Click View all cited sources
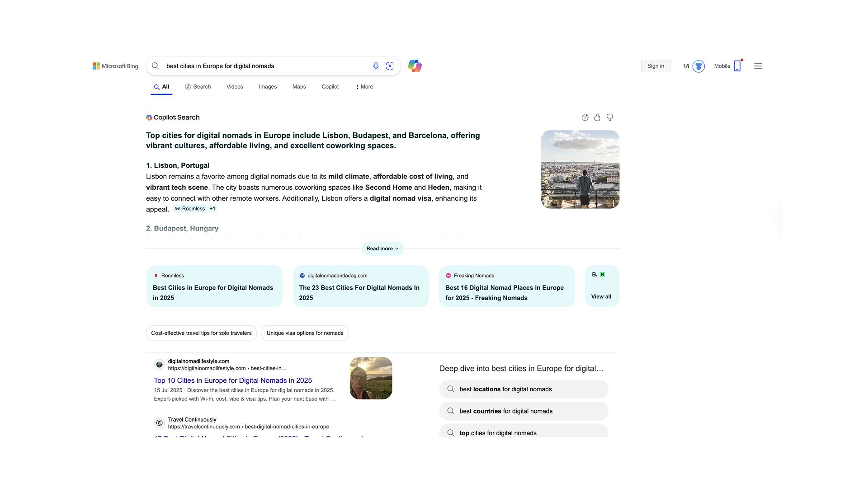Image resolution: width=868 pixels, height=488 pixels. (x=601, y=296)
